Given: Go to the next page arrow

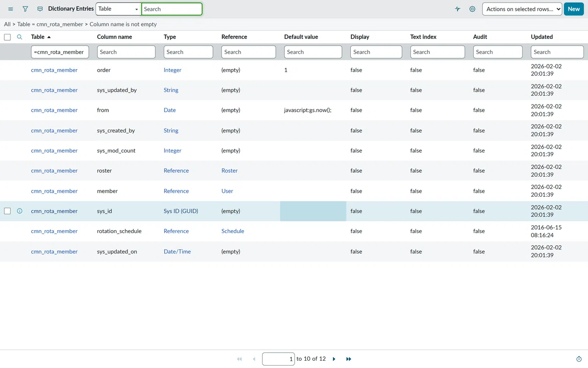Looking at the screenshot, I should point(334,359).
